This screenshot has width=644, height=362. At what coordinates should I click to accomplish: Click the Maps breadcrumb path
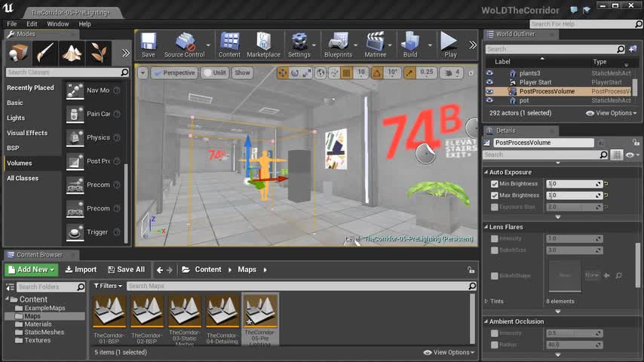tap(247, 269)
